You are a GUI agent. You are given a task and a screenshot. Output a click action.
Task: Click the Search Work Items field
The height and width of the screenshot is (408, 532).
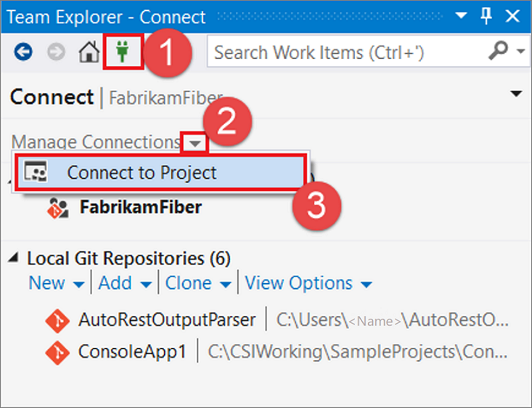tap(348, 52)
